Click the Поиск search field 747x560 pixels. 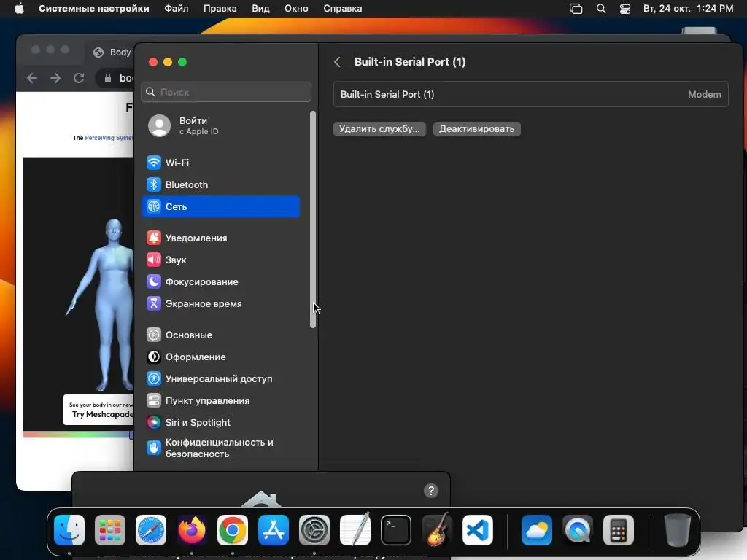click(226, 92)
